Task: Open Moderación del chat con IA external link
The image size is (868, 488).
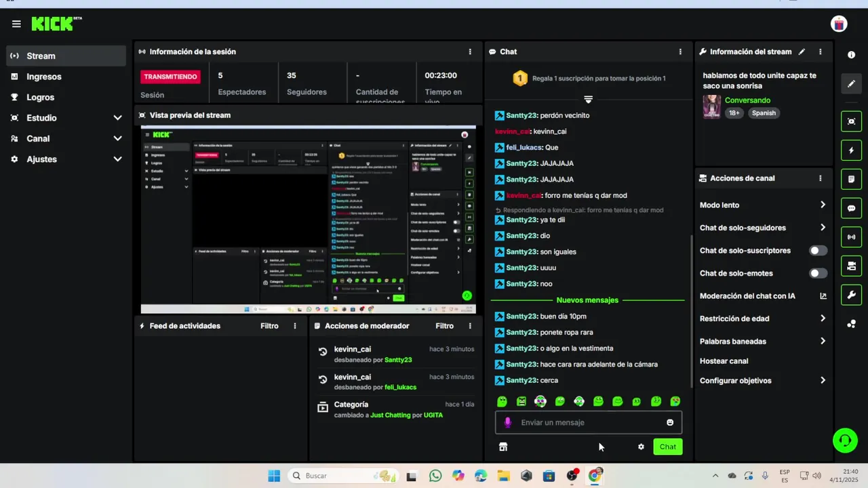Action: point(823,296)
